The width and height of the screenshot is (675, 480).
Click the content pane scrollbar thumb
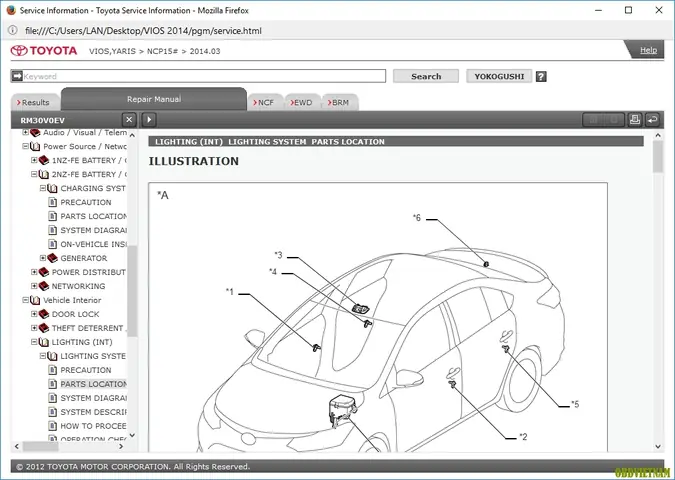click(657, 156)
